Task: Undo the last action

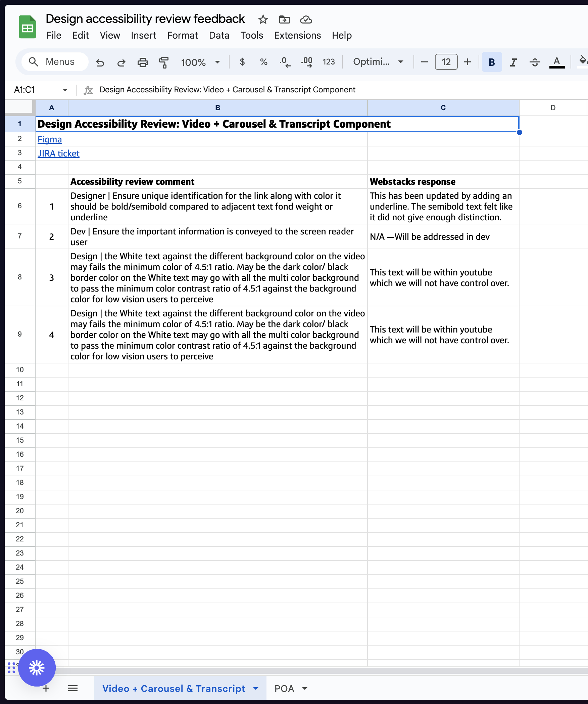Action: tap(100, 62)
